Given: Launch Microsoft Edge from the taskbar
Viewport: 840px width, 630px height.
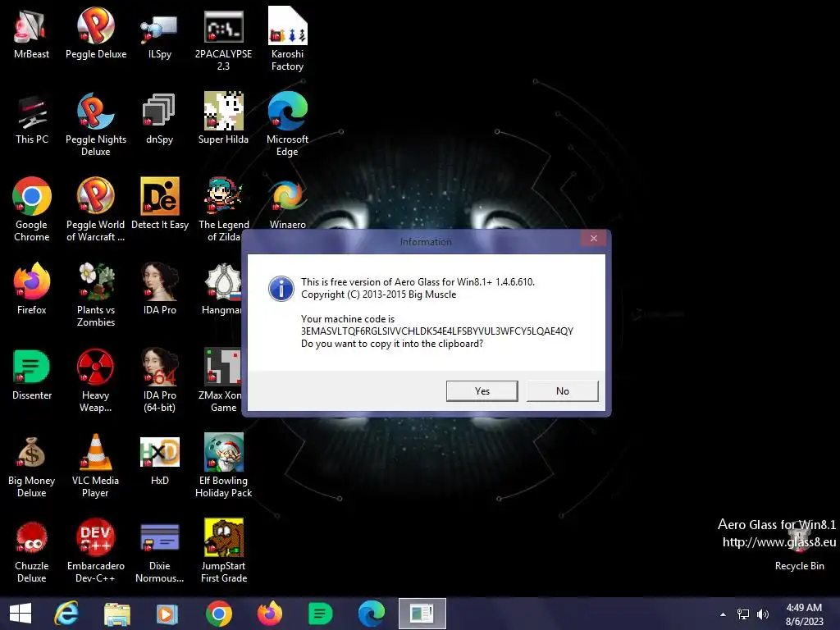Looking at the screenshot, I should [x=372, y=614].
